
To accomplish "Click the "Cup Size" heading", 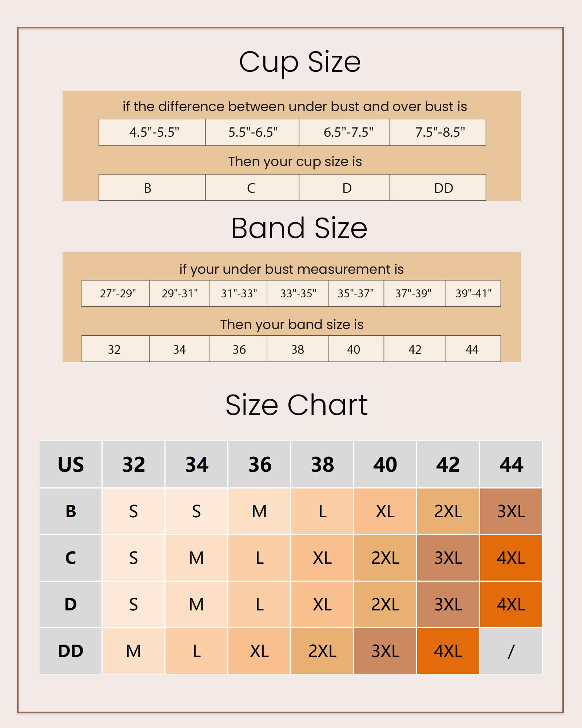I will click(300, 62).
